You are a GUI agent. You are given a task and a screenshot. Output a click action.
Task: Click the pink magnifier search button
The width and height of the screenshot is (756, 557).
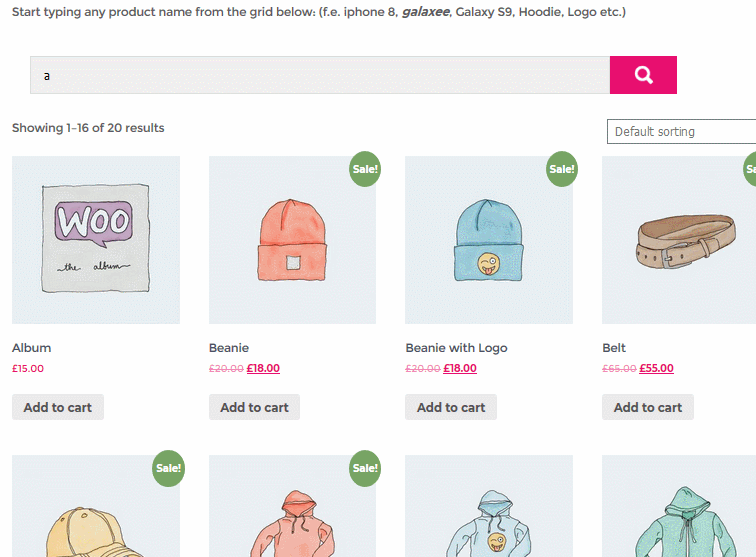pyautogui.click(x=643, y=75)
